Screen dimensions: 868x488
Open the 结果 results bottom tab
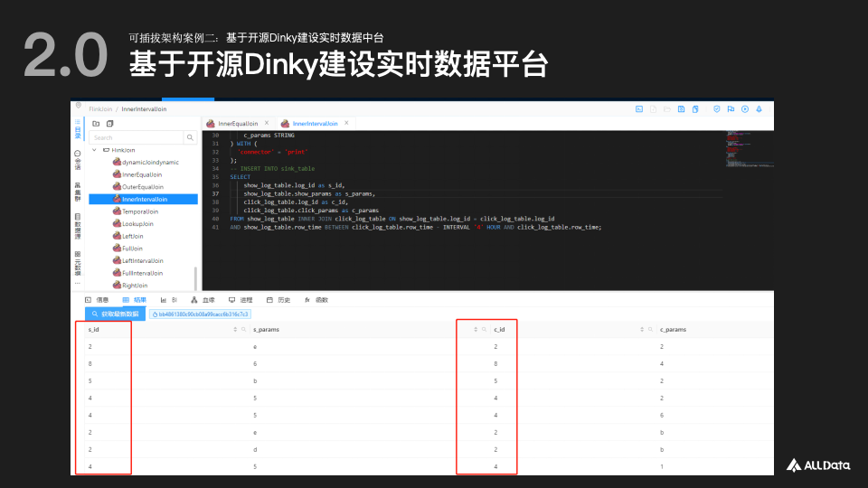tap(135, 300)
